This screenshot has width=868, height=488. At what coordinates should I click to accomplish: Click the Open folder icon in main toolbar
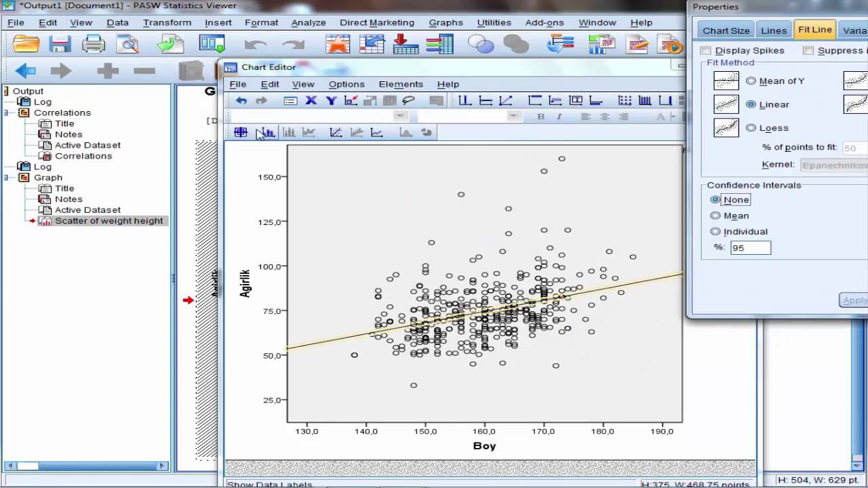(x=26, y=45)
